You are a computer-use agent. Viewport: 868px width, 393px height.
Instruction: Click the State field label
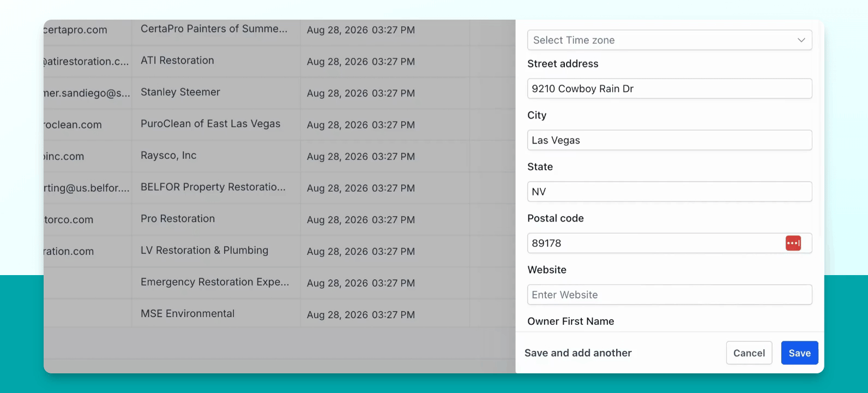click(x=540, y=167)
